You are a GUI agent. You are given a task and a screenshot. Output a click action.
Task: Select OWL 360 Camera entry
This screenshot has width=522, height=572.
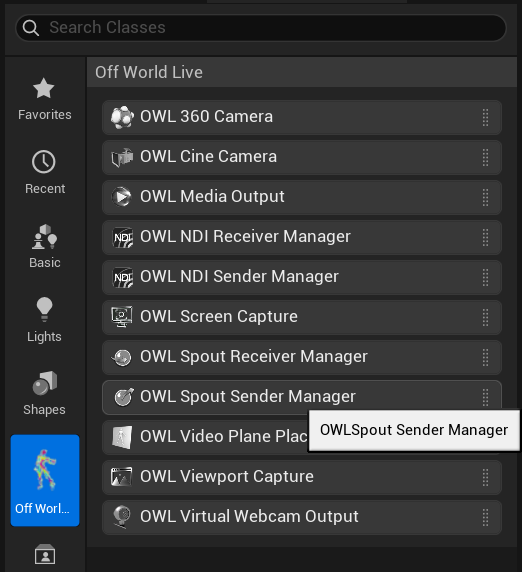(302, 117)
